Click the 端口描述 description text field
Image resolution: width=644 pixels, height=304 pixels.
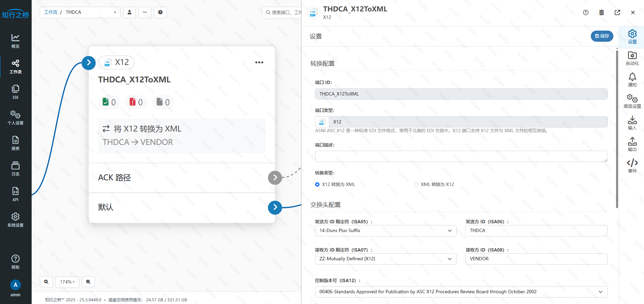pyautogui.click(x=461, y=156)
